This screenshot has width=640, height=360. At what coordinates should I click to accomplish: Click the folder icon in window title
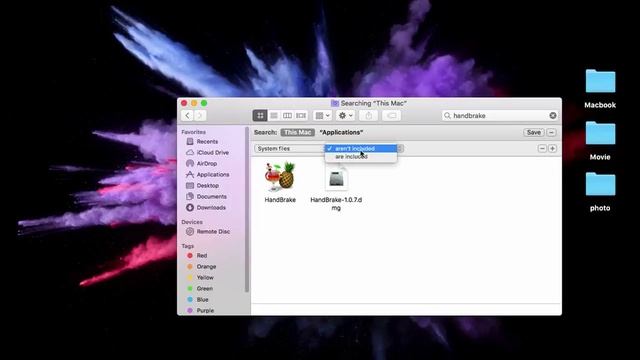[x=335, y=103]
